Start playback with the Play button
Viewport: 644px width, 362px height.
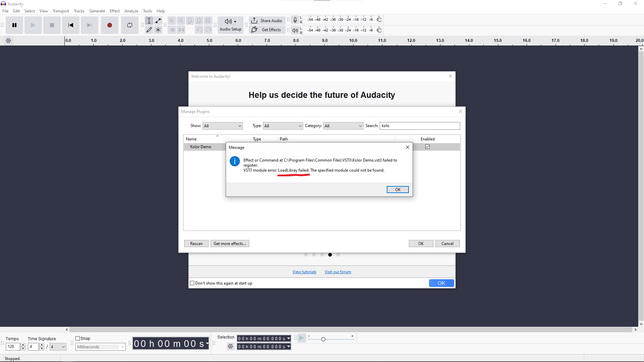(x=33, y=25)
